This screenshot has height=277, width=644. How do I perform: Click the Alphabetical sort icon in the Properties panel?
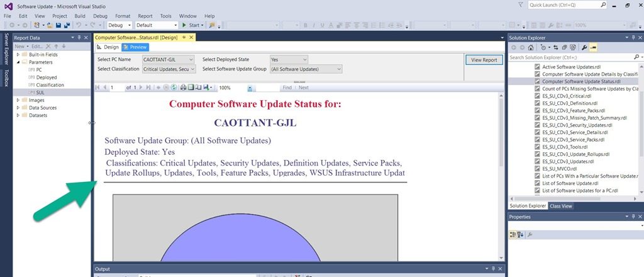520,235
